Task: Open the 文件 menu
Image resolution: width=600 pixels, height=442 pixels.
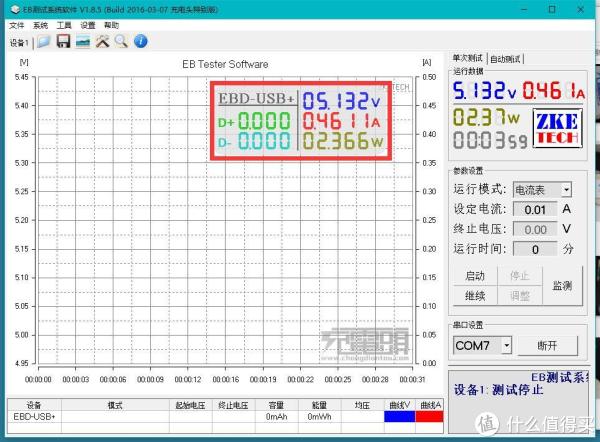Action: 16,25
